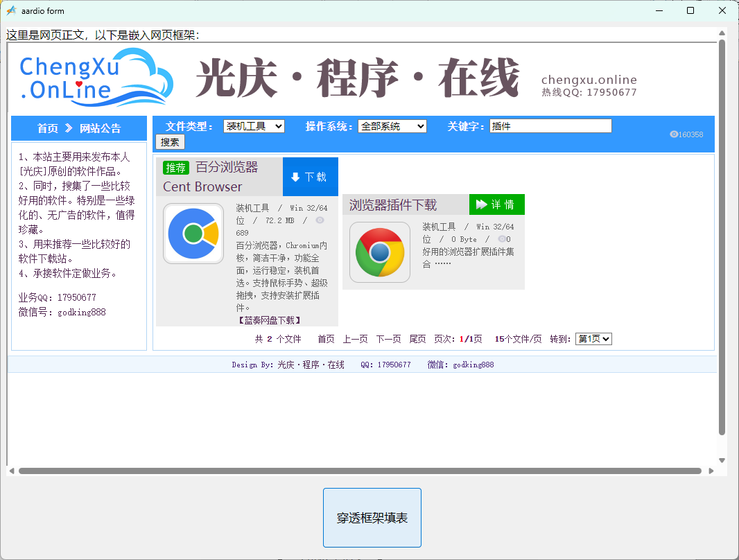Open the 文件类型 dropdown
This screenshot has width=739, height=560.
254,126
